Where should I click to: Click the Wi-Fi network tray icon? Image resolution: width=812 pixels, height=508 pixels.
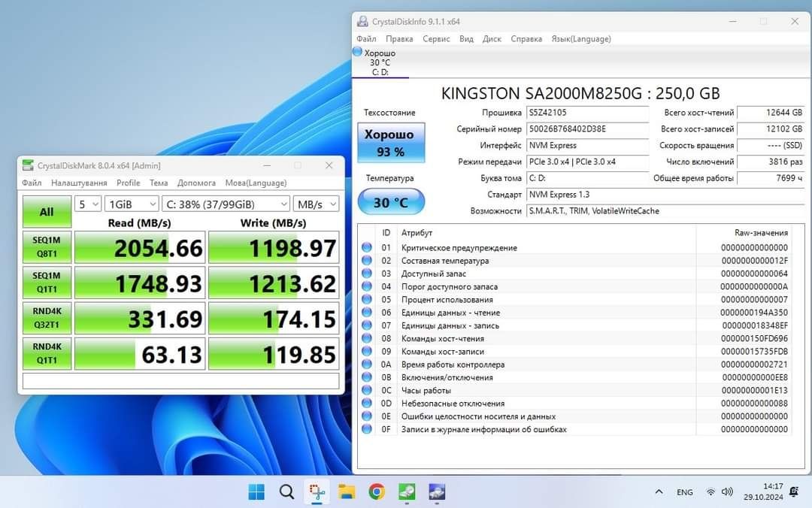pos(711,492)
